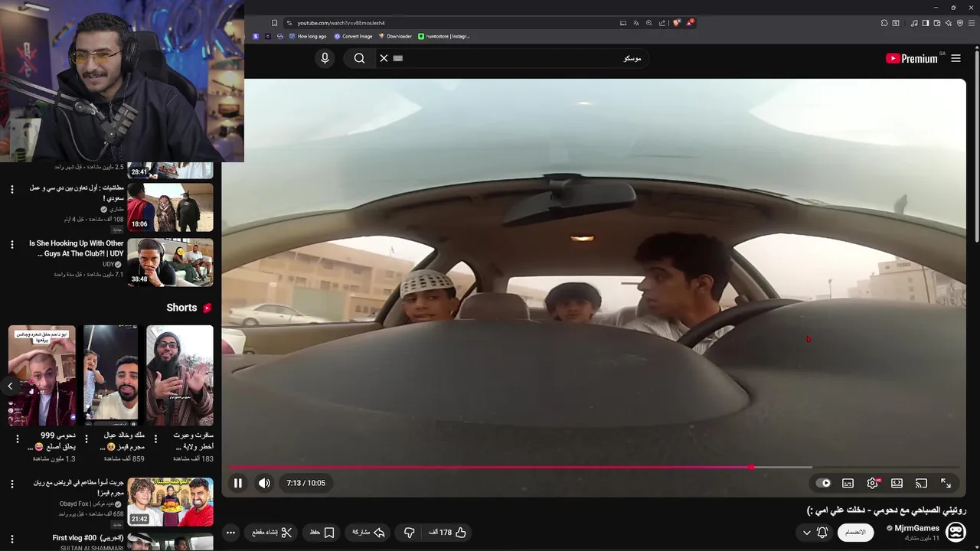Open the 'Convert Image' bookmark

(x=353, y=36)
